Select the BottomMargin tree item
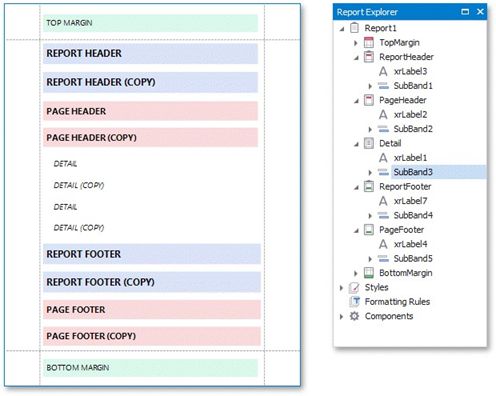The width and height of the screenshot is (496, 396). [406, 273]
